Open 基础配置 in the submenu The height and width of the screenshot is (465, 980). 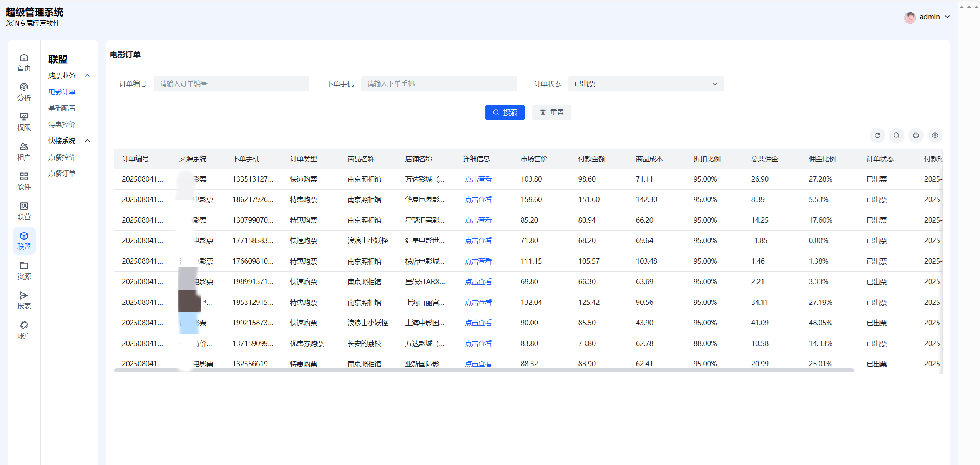(62, 108)
